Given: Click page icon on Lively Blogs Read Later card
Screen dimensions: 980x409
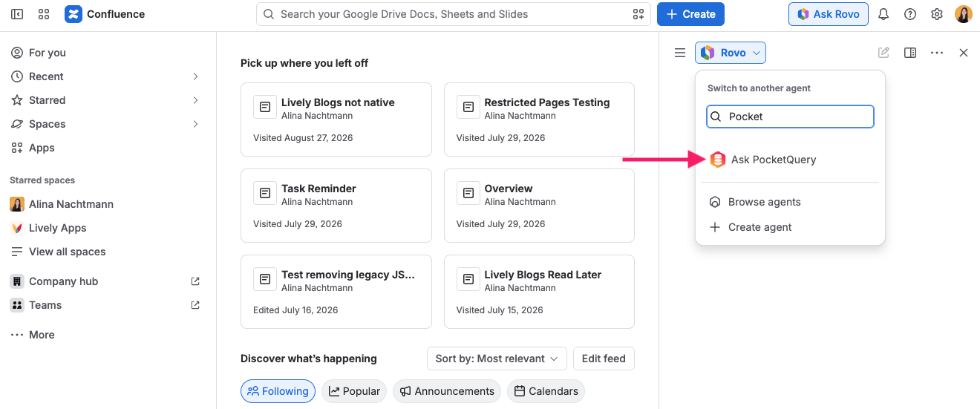Looking at the screenshot, I should click(468, 279).
